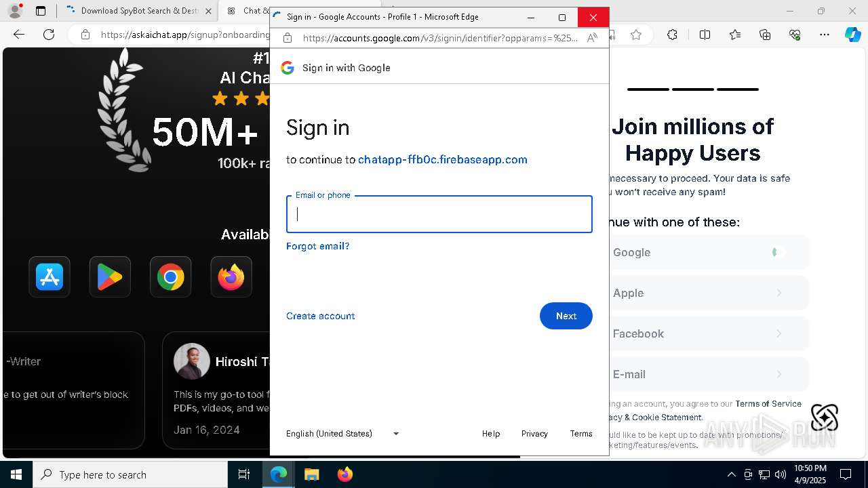Toggle split screen icon in Edge toolbar
The image size is (868, 488).
click(705, 35)
